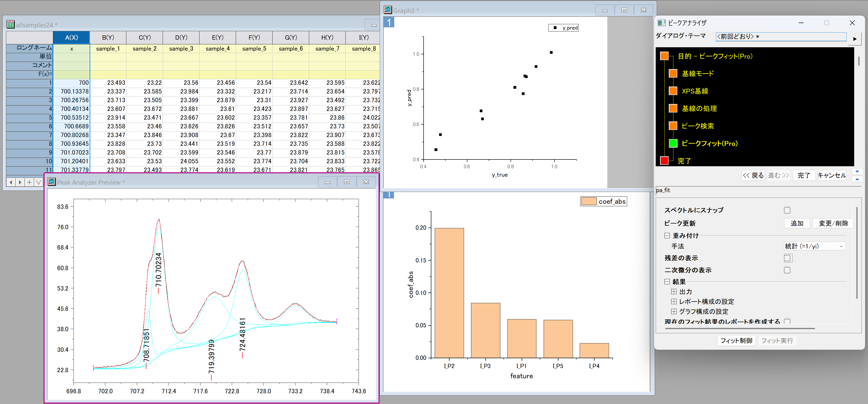Image resolution: width=868 pixels, height=404 pixels.
Task: Click orange square beside 目的 – ピークフィット(Pro)
Action: click(664, 56)
